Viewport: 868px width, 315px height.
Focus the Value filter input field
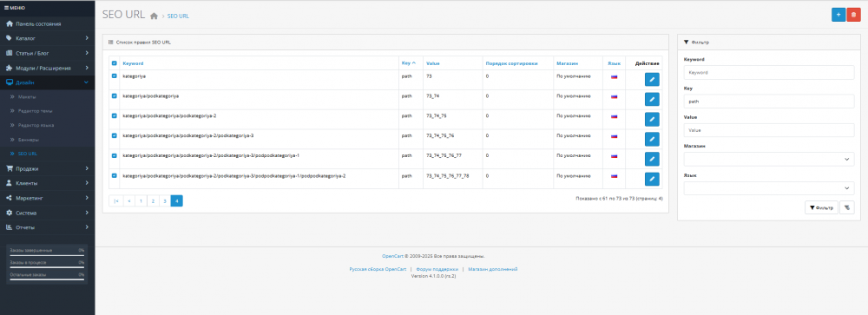769,130
